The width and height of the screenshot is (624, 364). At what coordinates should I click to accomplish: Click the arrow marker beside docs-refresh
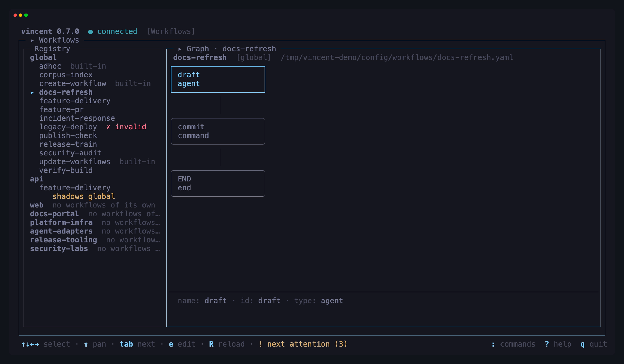(x=32, y=93)
